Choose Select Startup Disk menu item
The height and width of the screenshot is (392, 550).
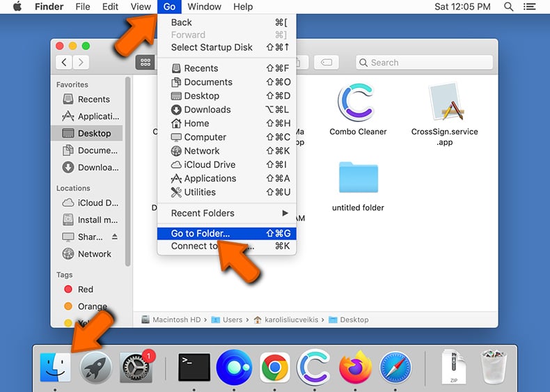[x=226, y=47]
